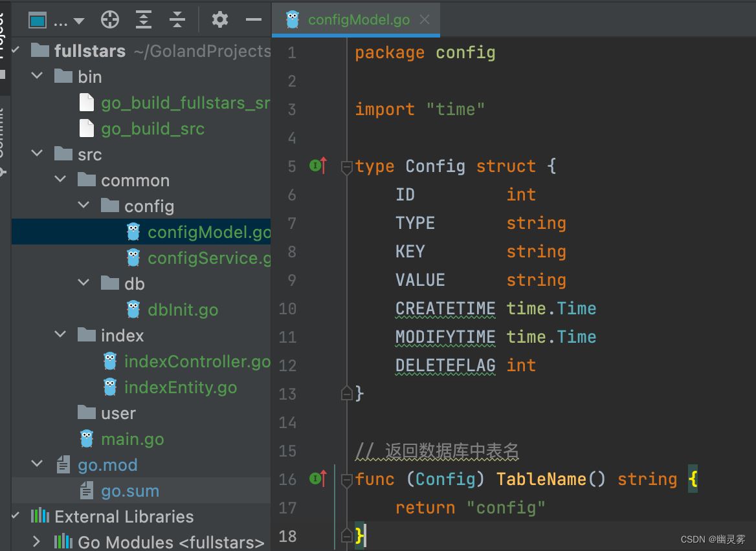Fold the Config struct block at line 5
Image resolution: width=756 pixels, height=551 pixels.
coord(346,167)
